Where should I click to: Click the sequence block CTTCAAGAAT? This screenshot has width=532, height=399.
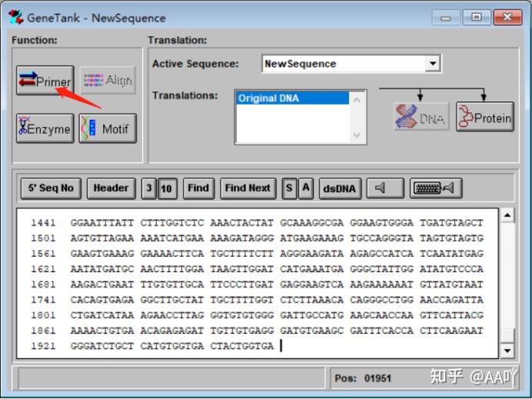click(x=451, y=331)
